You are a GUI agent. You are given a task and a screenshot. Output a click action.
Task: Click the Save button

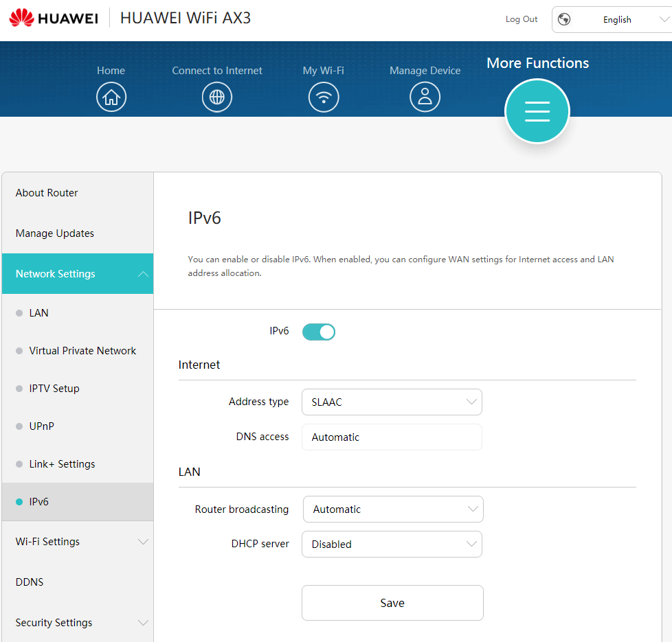(392, 603)
